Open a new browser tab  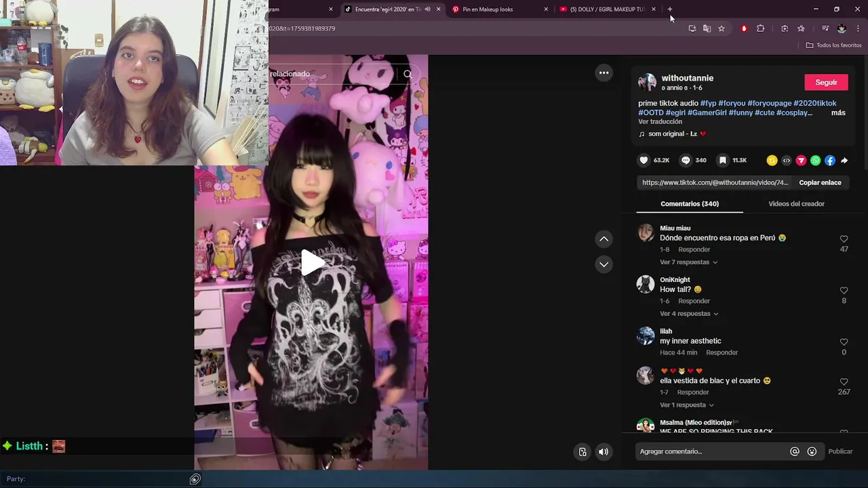pyautogui.click(x=670, y=9)
